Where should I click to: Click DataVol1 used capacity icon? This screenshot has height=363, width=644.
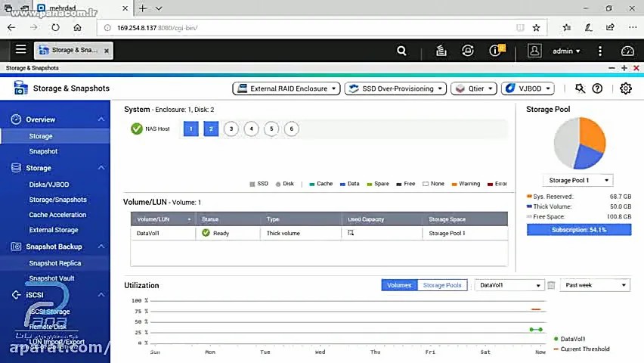click(350, 233)
